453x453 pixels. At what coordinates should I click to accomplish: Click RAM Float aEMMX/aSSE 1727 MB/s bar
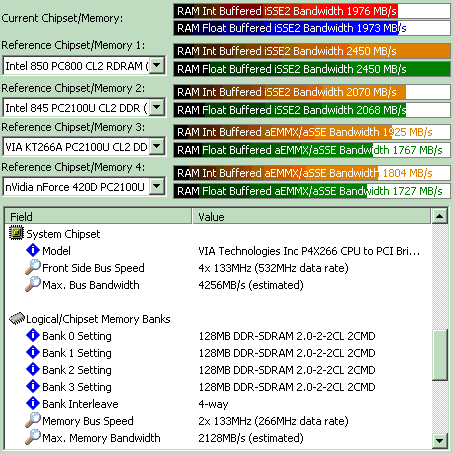pyautogui.click(x=312, y=191)
